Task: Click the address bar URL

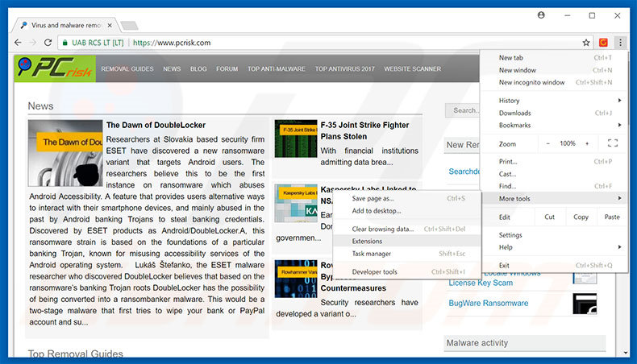Action: coord(172,43)
